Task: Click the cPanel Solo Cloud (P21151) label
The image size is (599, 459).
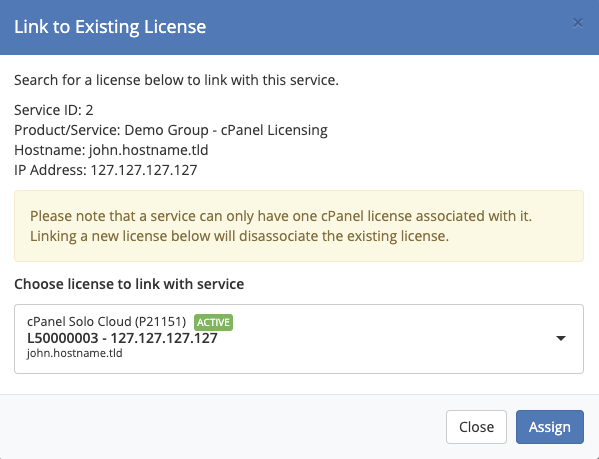Action: pyautogui.click(x=107, y=322)
